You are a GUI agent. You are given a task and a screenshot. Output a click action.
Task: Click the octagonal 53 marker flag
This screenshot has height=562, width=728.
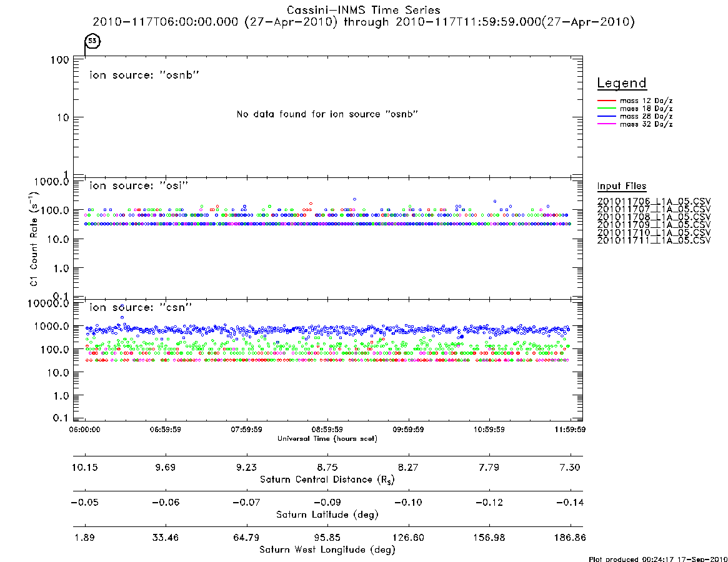(92, 41)
